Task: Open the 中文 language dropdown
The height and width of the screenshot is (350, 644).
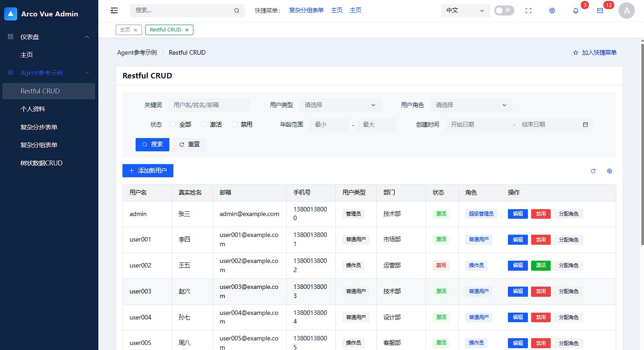Action: 465,10
